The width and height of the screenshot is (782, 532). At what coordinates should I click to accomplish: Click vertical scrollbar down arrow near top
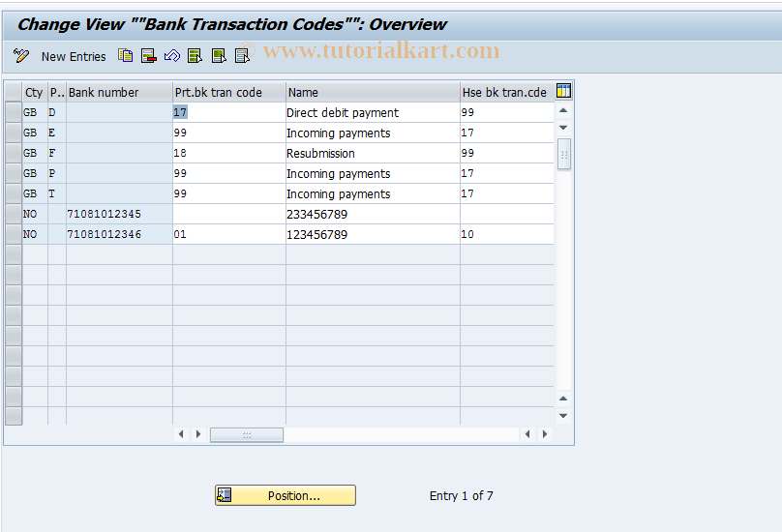coord(563,128)
